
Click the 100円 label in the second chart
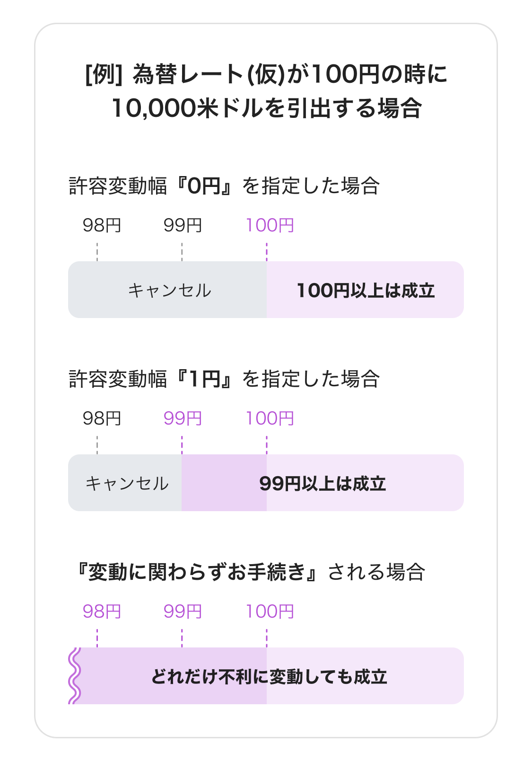(x=270, y=418)
